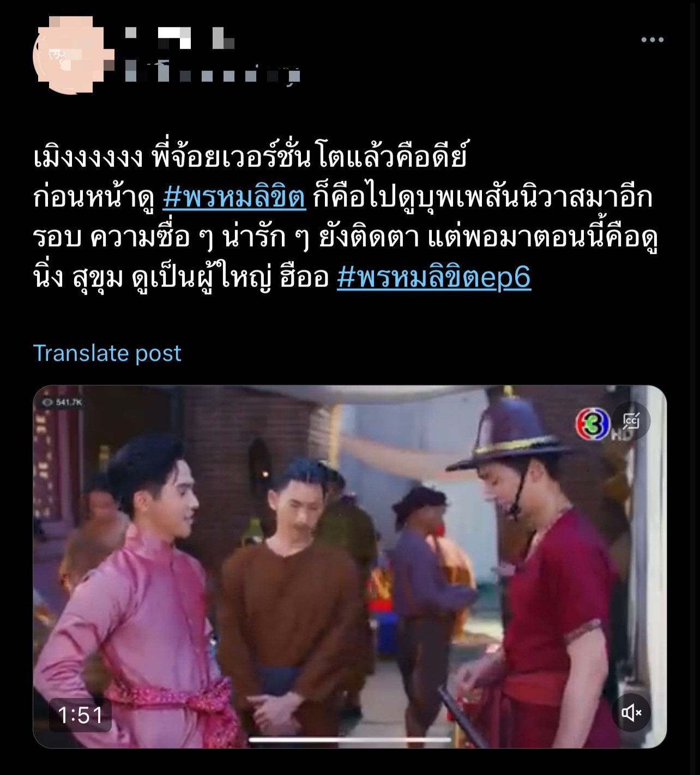Click the blurred profile avatar

(69, 55)
